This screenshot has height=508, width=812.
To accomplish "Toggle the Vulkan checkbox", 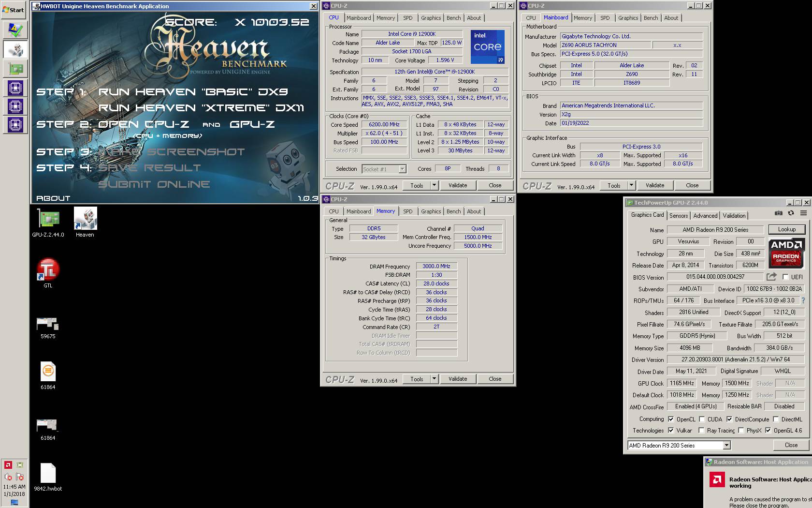I will tap(671, 430).
